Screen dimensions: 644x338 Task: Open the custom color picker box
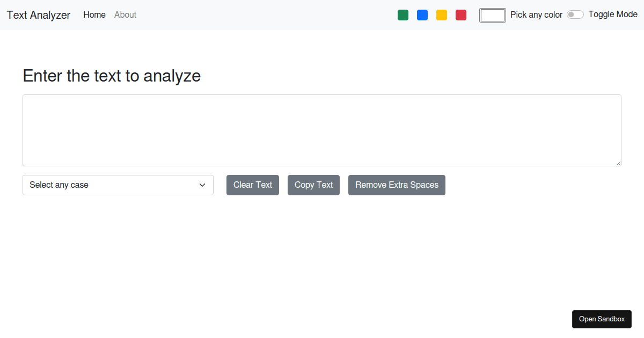pos(492,15)
